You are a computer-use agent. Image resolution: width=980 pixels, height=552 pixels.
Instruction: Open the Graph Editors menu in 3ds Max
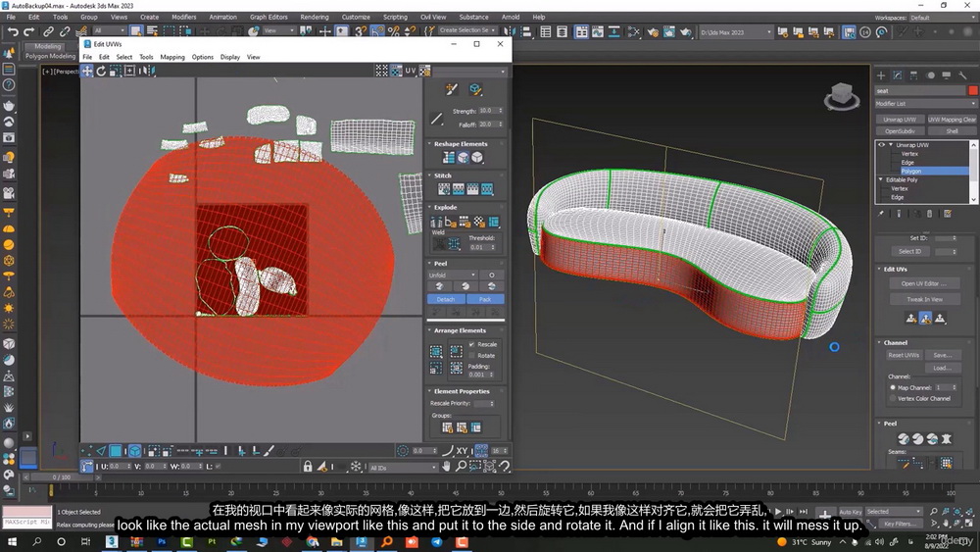click(x=269, y=17)
